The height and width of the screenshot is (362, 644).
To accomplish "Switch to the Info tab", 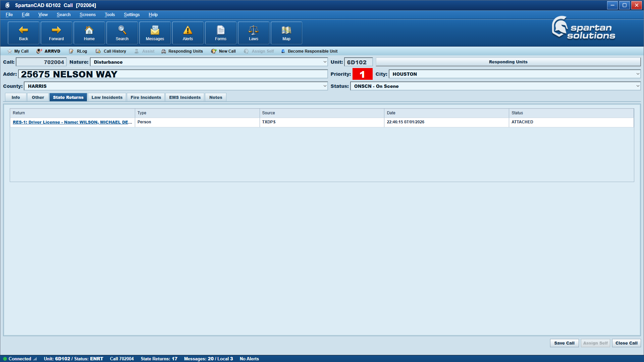I will coord(16,97).
